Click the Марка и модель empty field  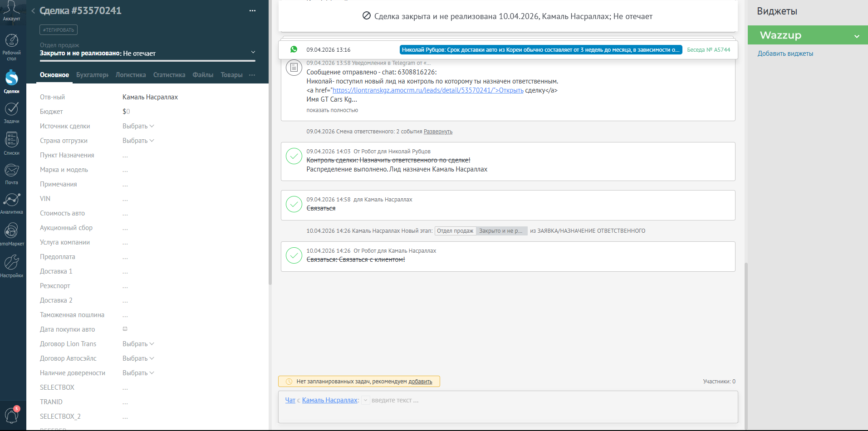coord(125,170)
